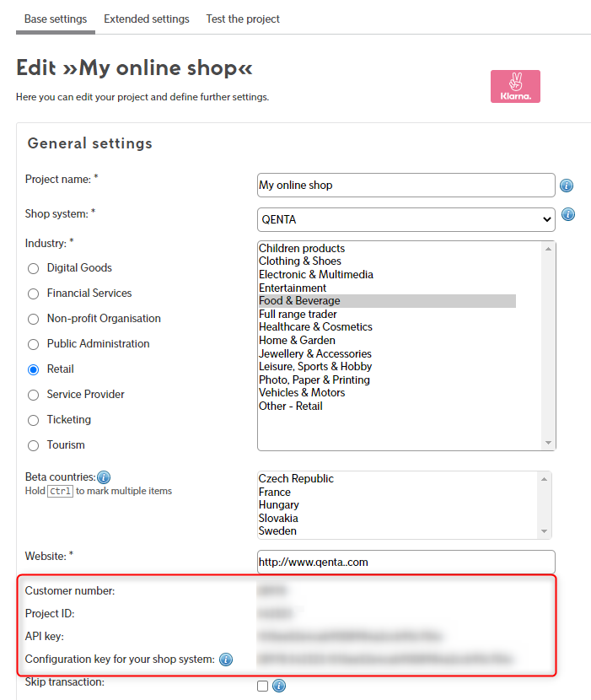Choose Hungary in Beta countries list
The image size is (591, 700).
point(279,505)
